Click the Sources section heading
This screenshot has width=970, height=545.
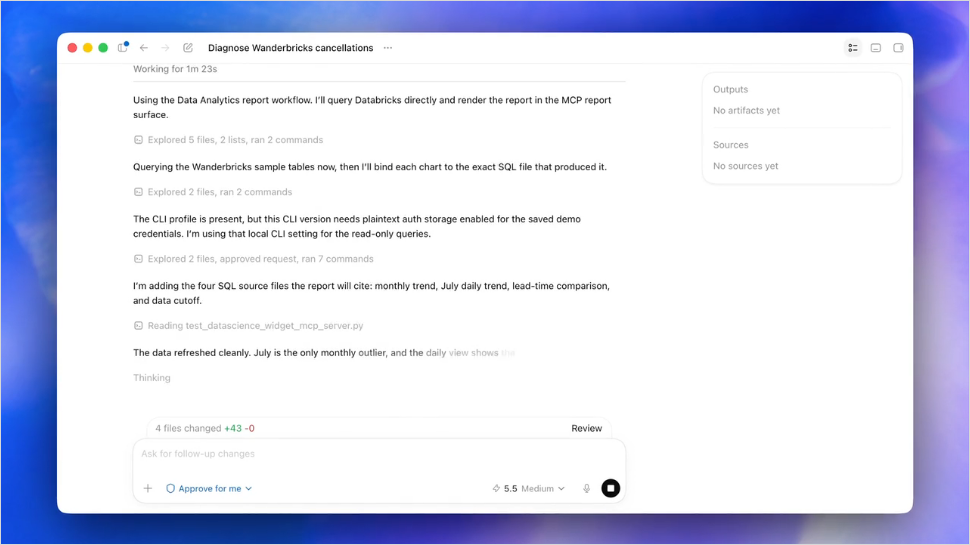[731, 145]
